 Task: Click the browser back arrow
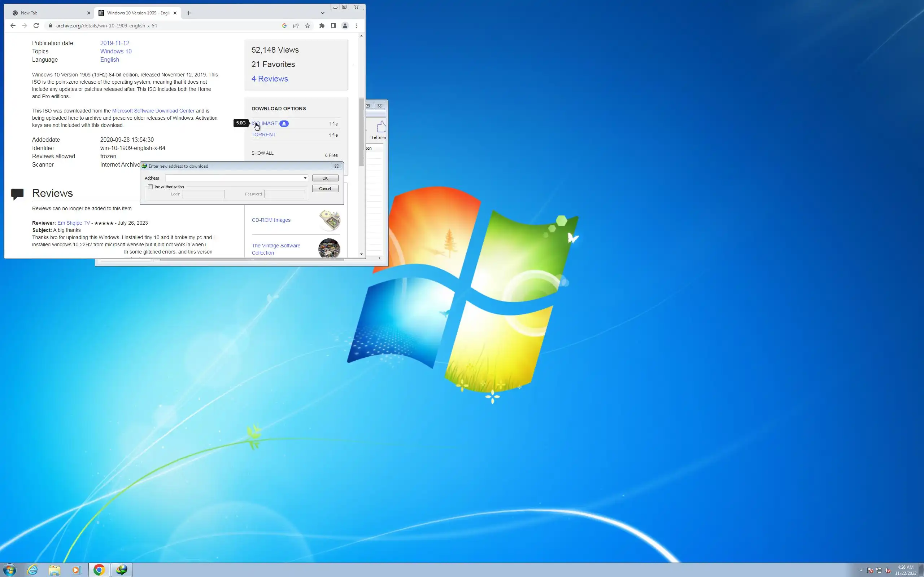click(13, 26)
